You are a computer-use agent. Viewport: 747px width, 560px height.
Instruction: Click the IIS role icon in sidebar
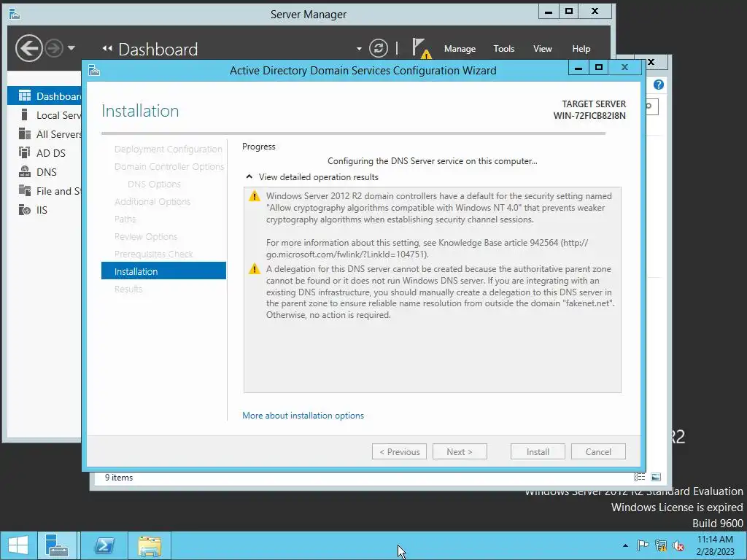click(24, 209)
